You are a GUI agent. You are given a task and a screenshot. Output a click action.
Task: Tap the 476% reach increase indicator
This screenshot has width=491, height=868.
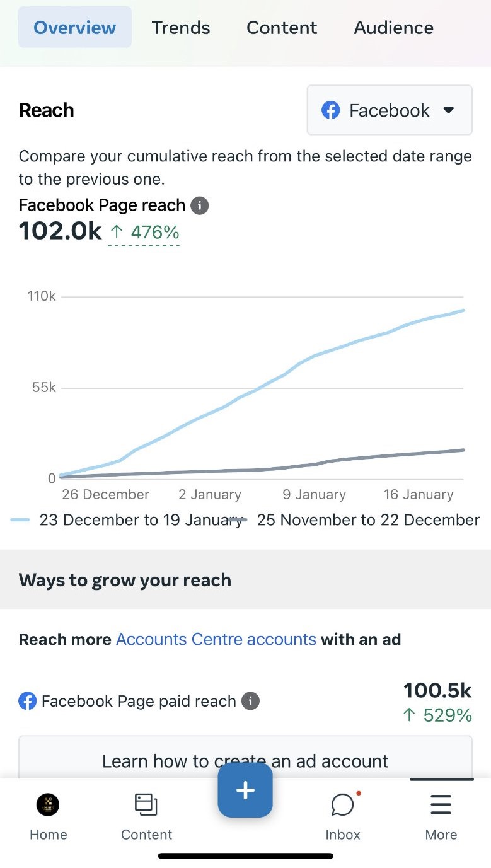(145, 233)
